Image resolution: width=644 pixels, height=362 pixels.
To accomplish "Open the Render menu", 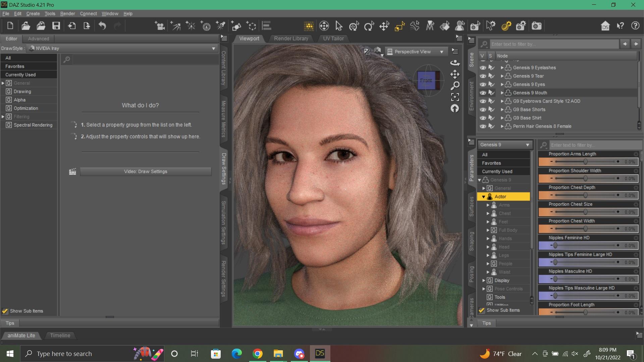I will [67, 14].
